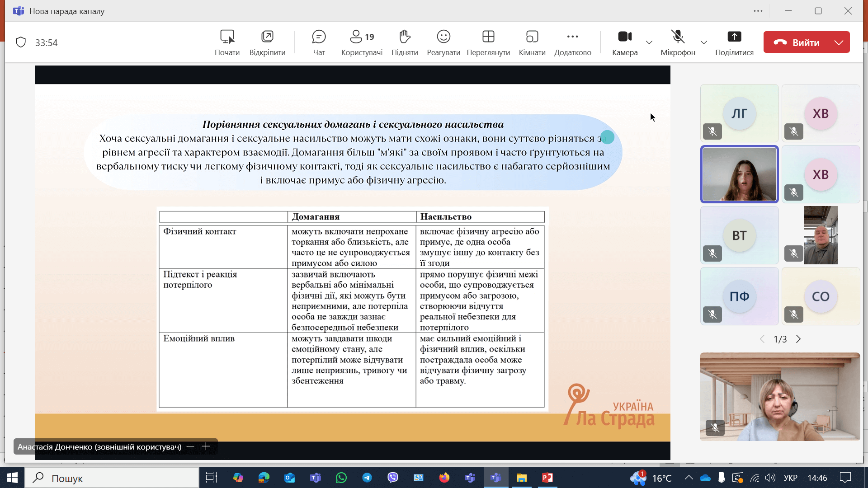Screen dimensions: 868x488
Task: Expand the microphone options dropdown arrow
Action: pos(703,42)
